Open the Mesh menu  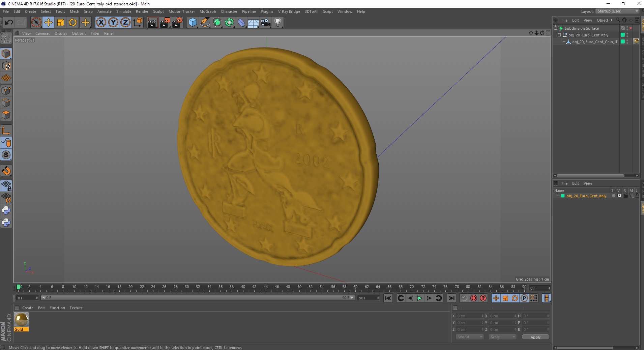coord(74,11)
